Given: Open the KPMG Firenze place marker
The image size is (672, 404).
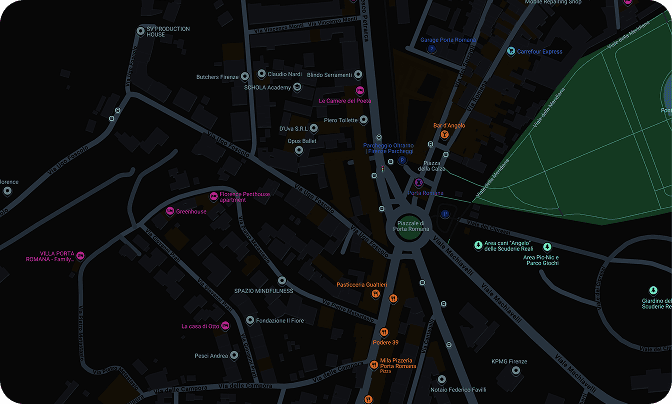Looking at the screenshot, I should tap(516, 371).
